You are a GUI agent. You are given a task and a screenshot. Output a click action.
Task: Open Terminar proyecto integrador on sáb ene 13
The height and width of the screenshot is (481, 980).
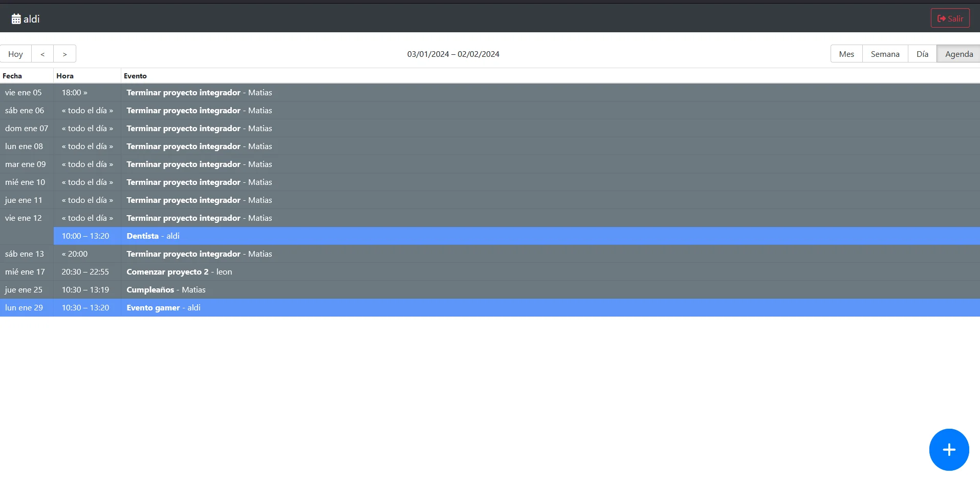tap(550, 254)
